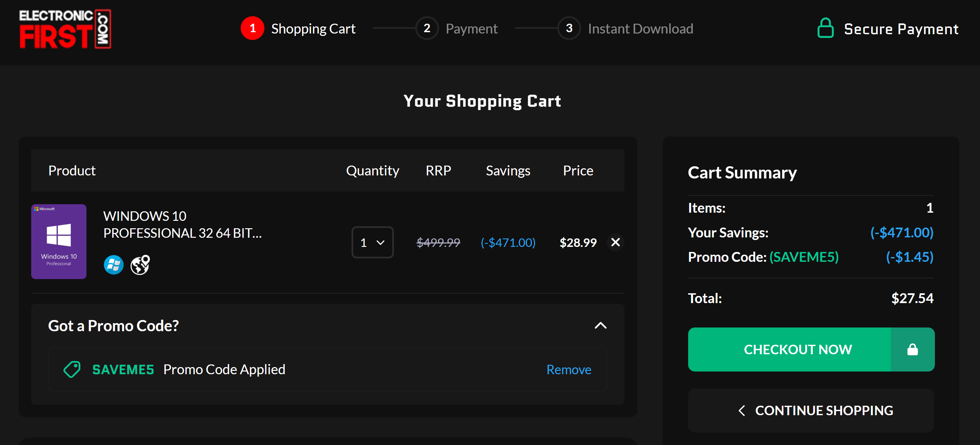
Task: Click the struck-through $499.99 RRP
Action: coord(438,242)
